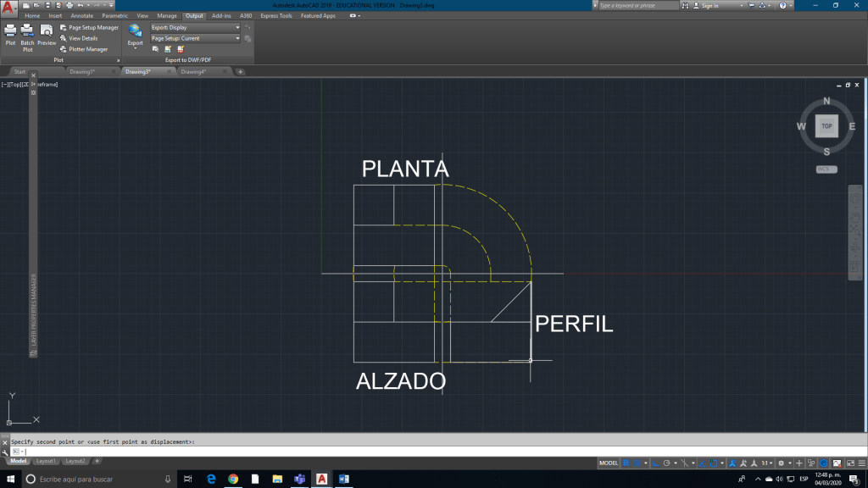
Task: Toggle Polar tracking in status bar
Action: [668, 463]
